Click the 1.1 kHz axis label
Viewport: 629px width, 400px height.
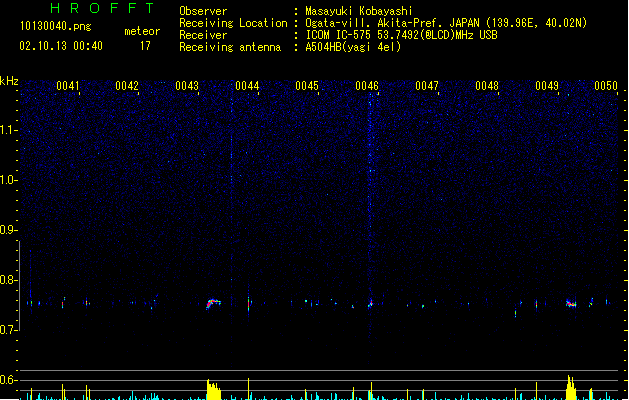(x=9, y=130)
